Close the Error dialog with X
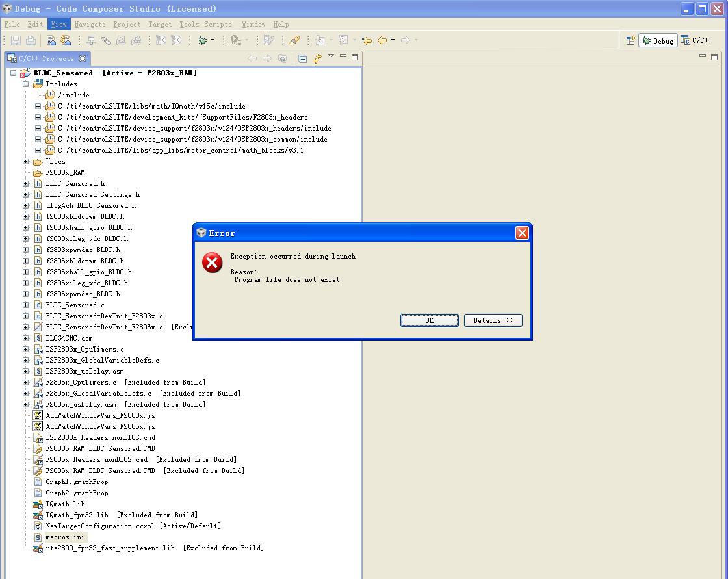The height and width of the screenshot is (579, 728). click(x=522, y=233)
